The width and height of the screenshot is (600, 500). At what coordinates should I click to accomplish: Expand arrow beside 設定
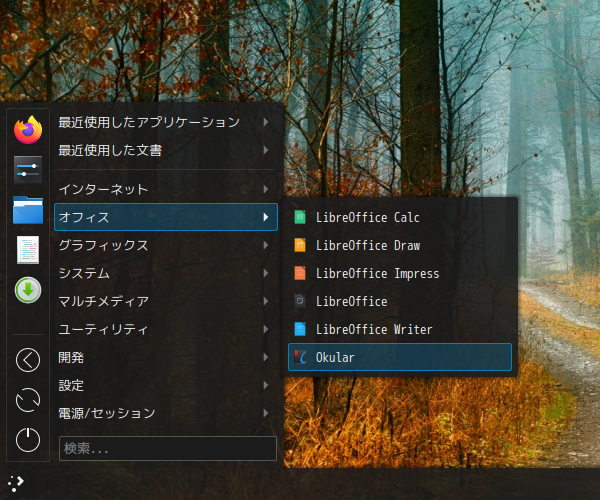coord(266,385)
